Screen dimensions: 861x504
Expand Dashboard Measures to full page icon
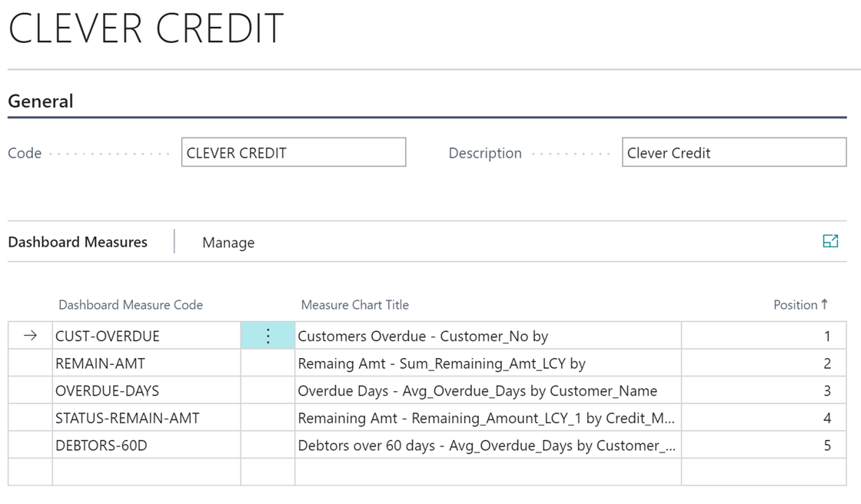coord(830,241)
